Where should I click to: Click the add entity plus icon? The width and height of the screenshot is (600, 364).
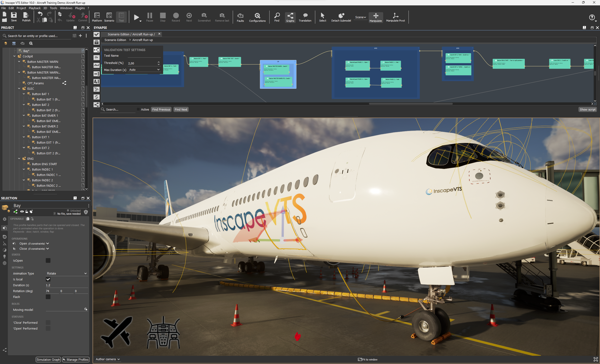(80, 36)
